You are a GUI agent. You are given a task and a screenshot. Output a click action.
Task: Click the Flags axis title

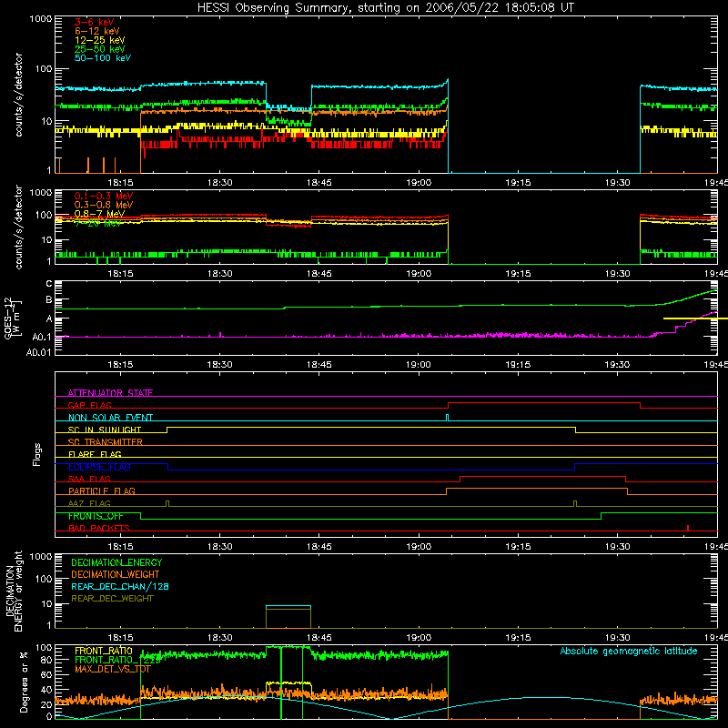click(x=36, y=454)
